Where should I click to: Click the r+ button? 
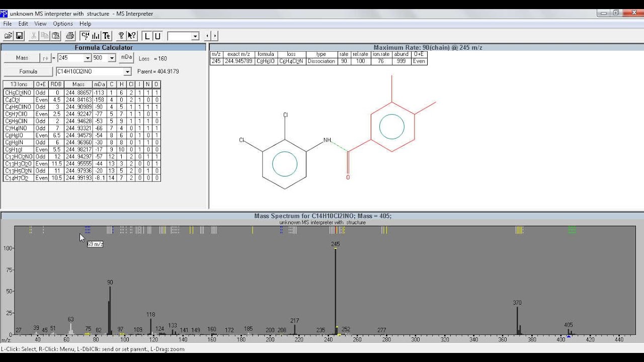click(x=46, y=58)
